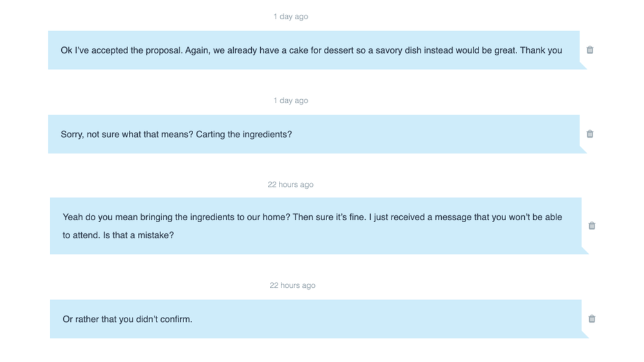The image size is (644, 362).
Task: Click the bubble tail of the 'Is that a mistake?' message
Action: coord(585,250)
